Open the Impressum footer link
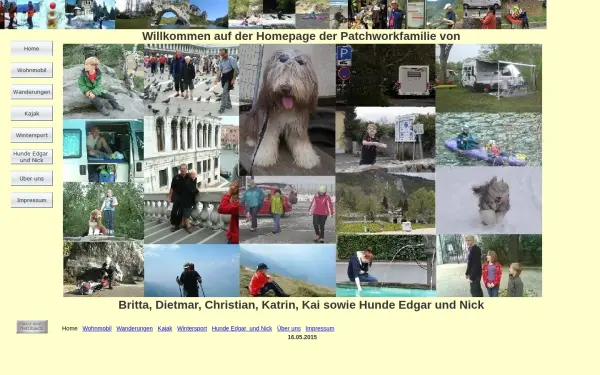This screenshot has width=600, height=375. click(x=320, y=328)
